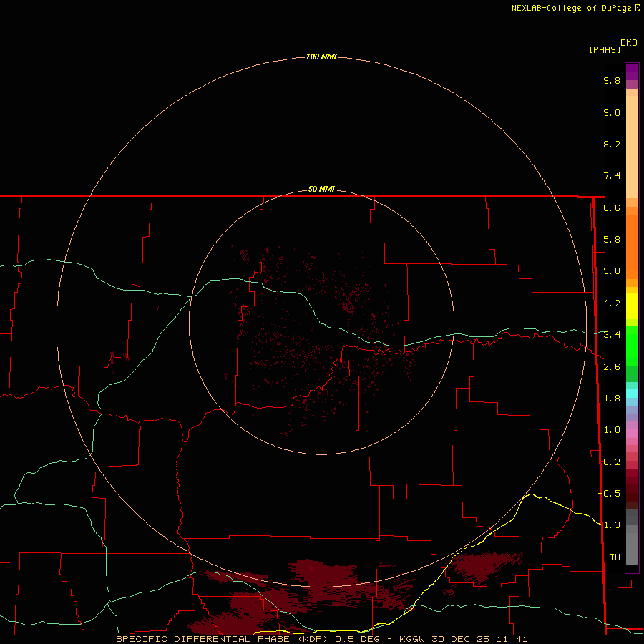644x644 pixels.
Task: Click the 8.2 scale value
Action: click(612, 144)
